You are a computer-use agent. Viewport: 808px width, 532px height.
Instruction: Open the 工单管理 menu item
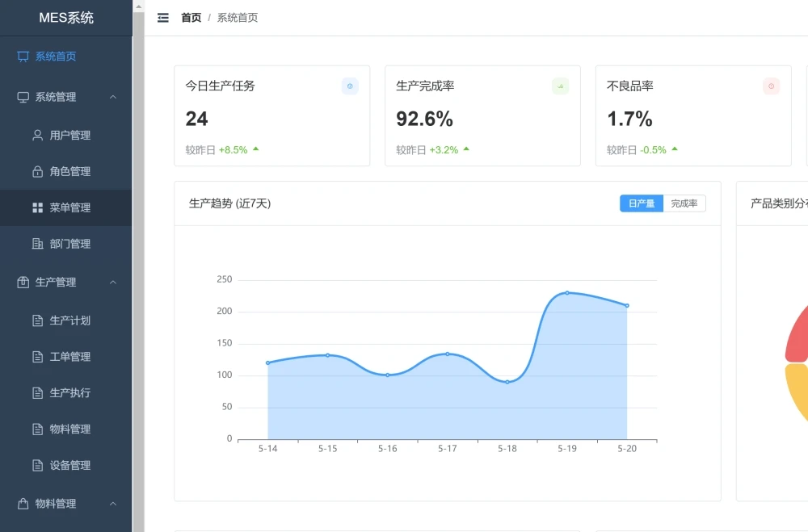point(69,357)
